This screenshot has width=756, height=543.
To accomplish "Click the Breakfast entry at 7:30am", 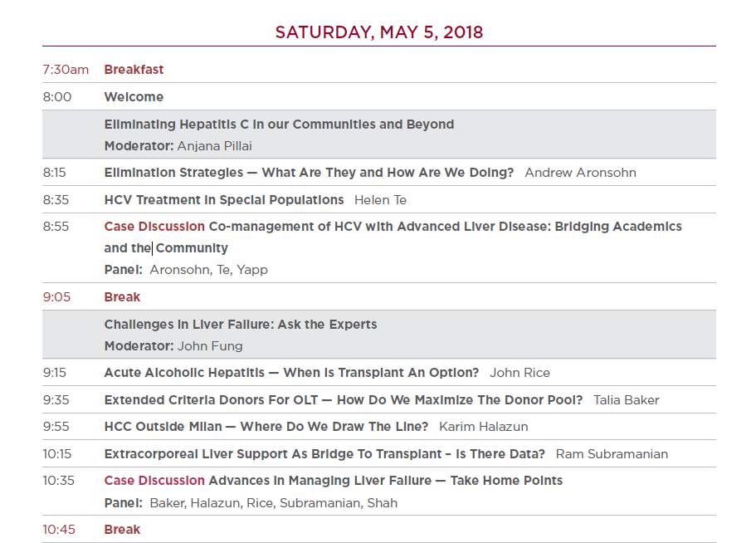I will click(x=134, y=70).
